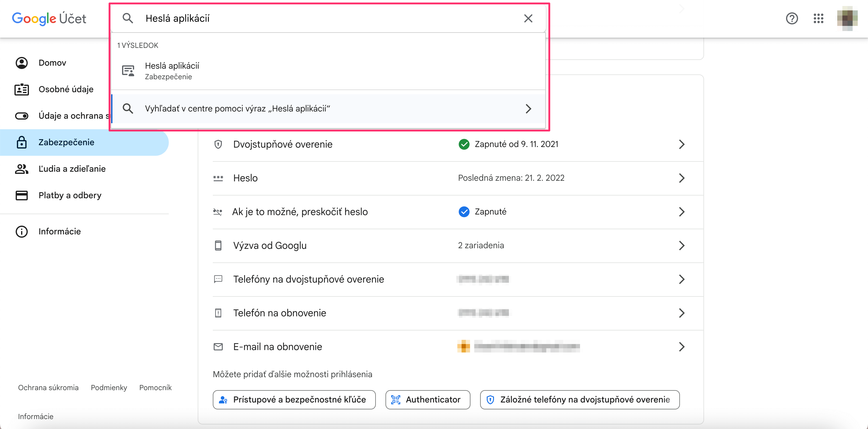Image resolution: width=868 pixels, height=429 pixels.
Task: Click the 2 zariadenia value
Action: [481, 245]
